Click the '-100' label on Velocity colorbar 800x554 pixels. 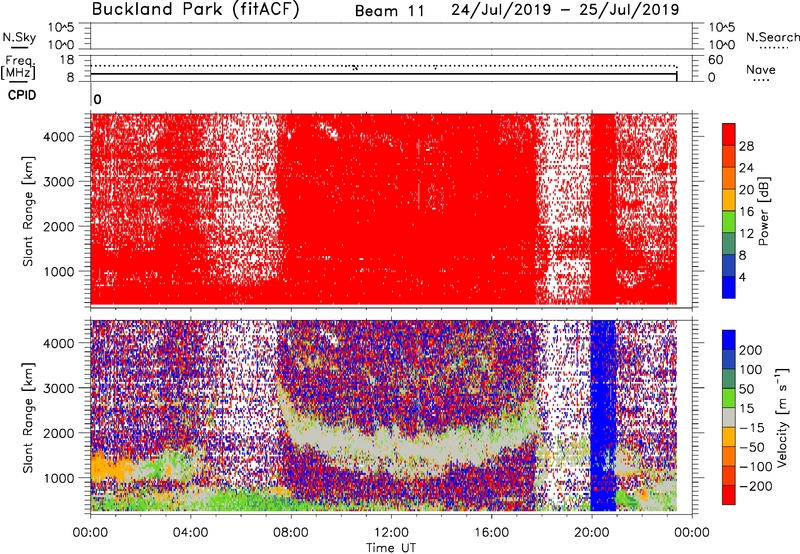click(756, 467)
